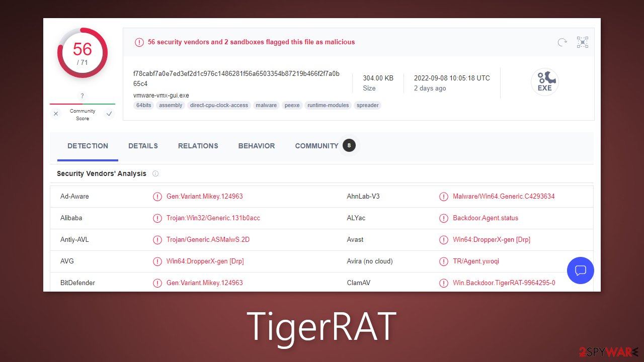Screen dimensions: 644x362
Task: Vote the file as malicious with the X
Action: coord(56,114)
